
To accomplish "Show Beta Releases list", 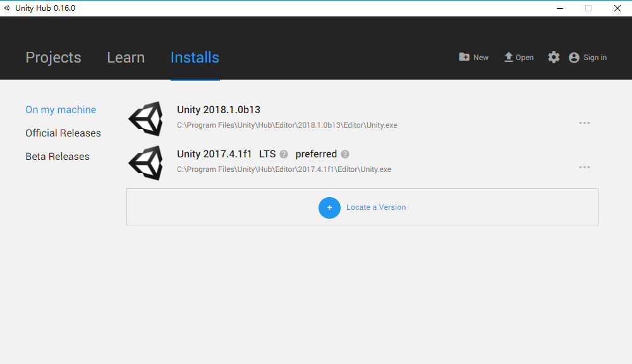I will pyautogui.click(x=58, y=156).
